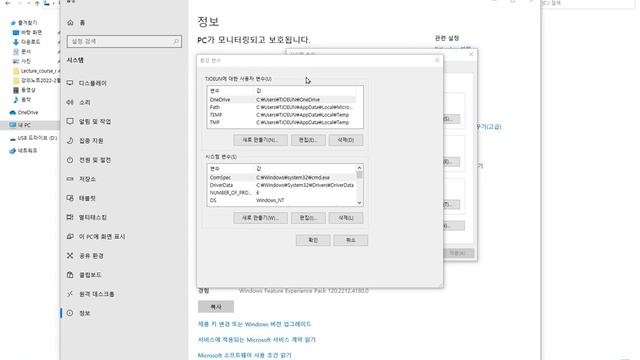Open 바탕 화면 desktop icon in Explorer

[16, 32]
